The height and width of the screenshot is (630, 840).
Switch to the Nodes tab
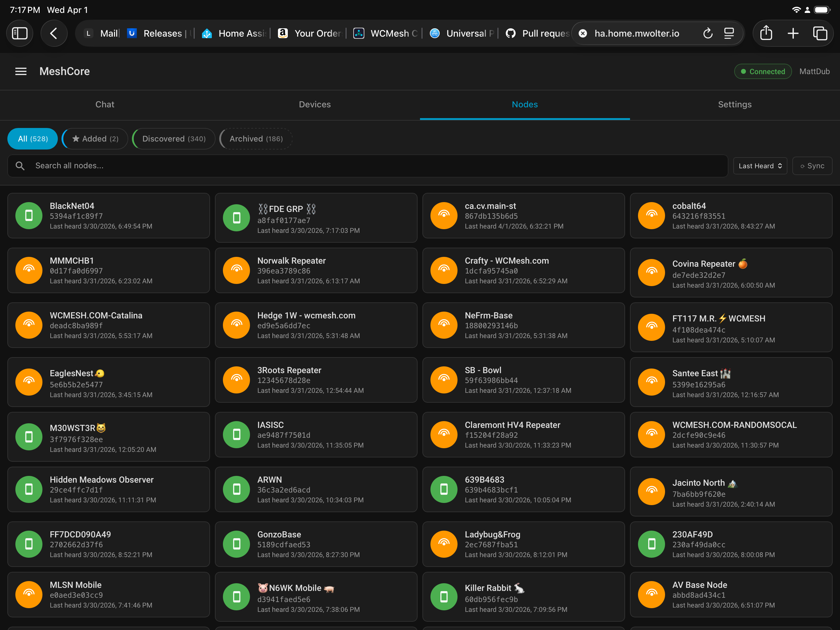tap(525, 105)
